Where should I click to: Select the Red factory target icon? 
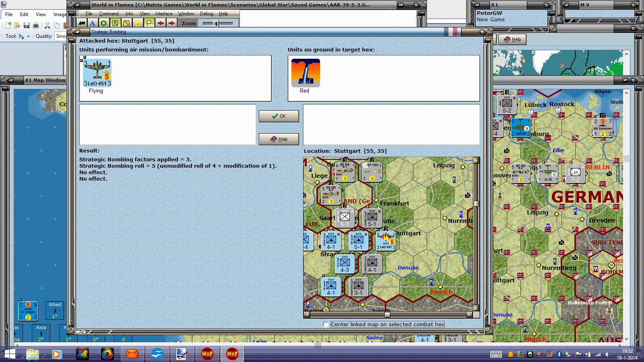[305, 73]
